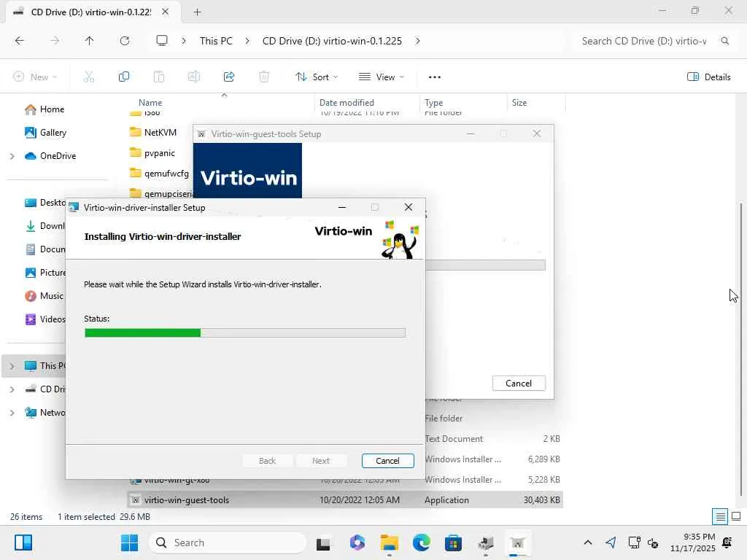Image resolution: width=747 pixels, height=560 pixels.
Task: Show hidden system tray icons
Action: click(x=588, y=542)
